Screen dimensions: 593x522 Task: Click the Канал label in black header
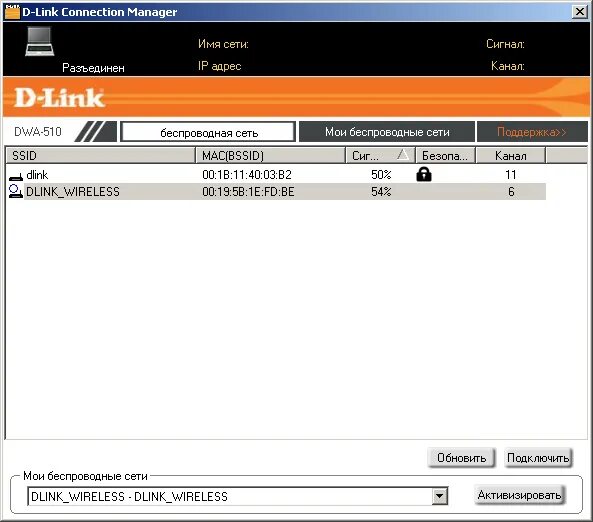coord(508,66)
